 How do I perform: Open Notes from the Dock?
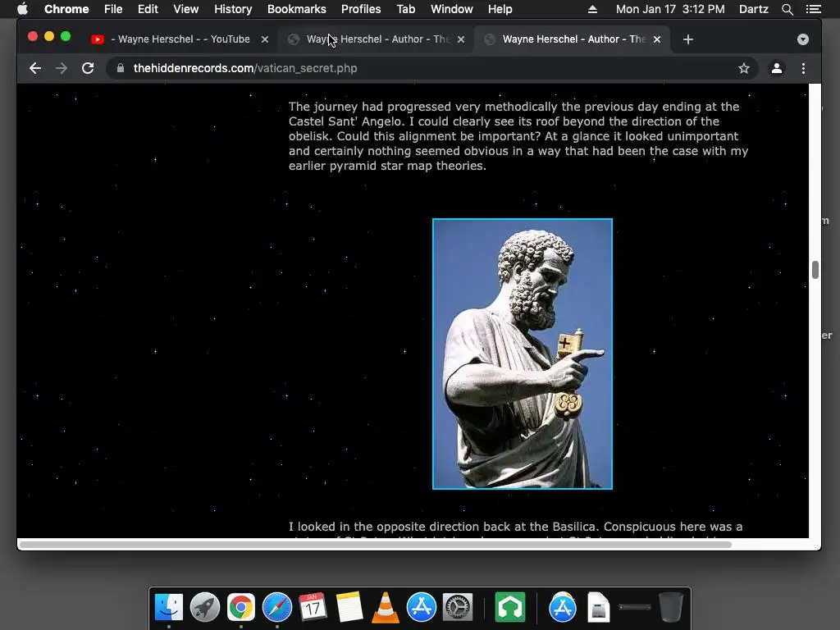click(x=349, y=607)
